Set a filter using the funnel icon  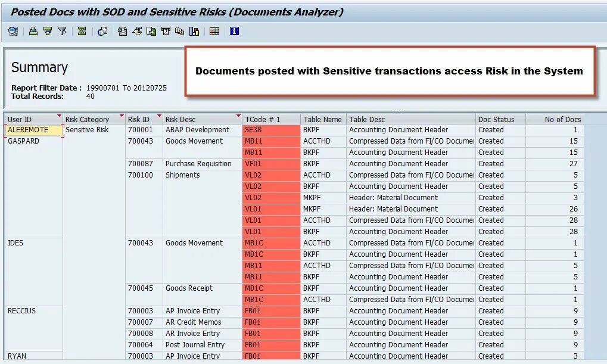[62, 32]
